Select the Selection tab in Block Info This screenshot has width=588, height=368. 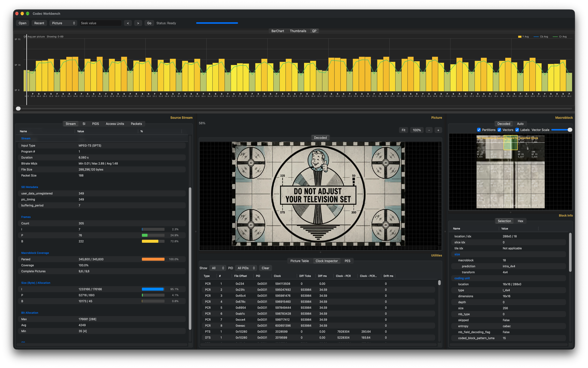coord(504,221)
